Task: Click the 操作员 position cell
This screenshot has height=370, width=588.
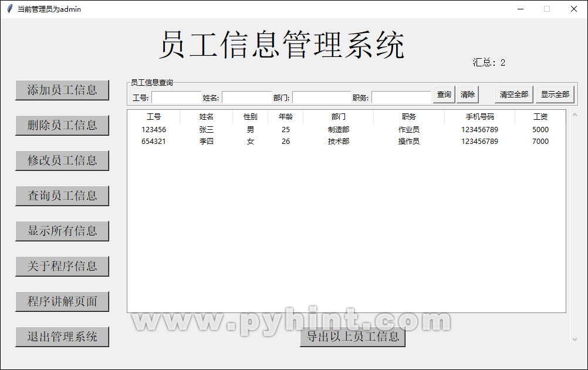Action: tap(409, 142)
